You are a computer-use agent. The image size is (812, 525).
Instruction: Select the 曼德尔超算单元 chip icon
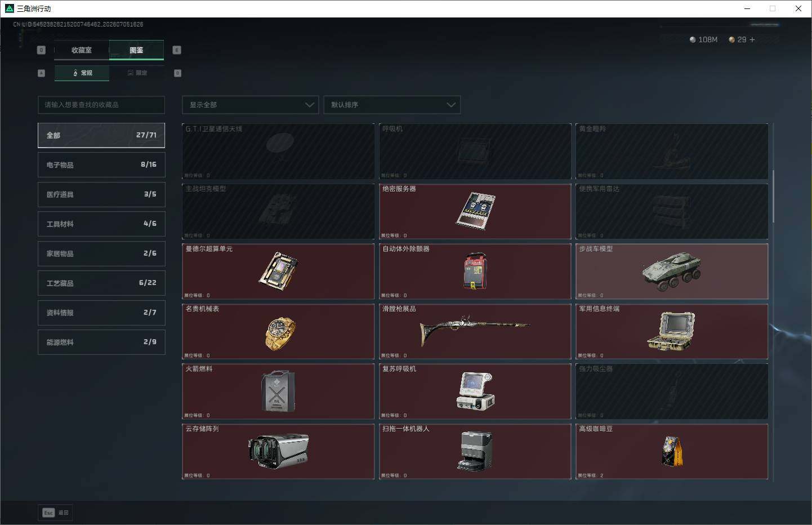click(279, 271)
